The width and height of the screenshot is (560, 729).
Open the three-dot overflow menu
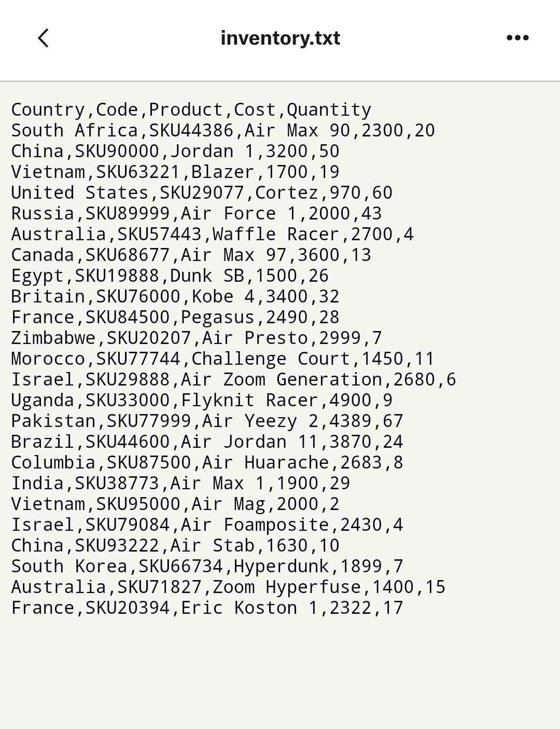517,37
